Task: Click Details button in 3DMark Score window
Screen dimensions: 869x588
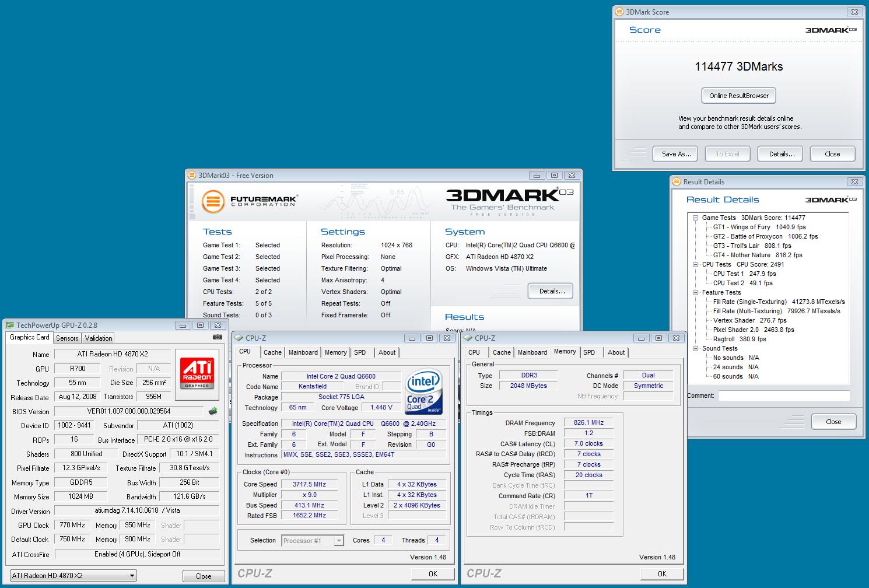Action: tap(782, 154)
